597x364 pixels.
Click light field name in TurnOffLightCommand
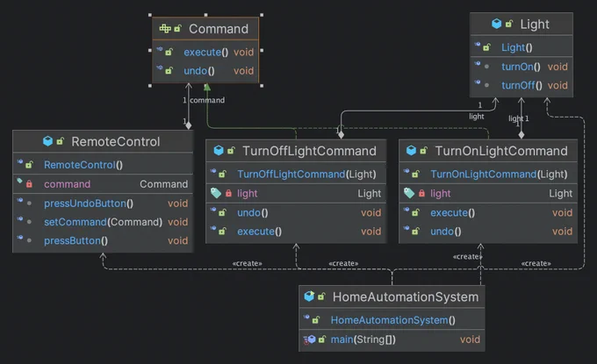[x=247, y=194]
